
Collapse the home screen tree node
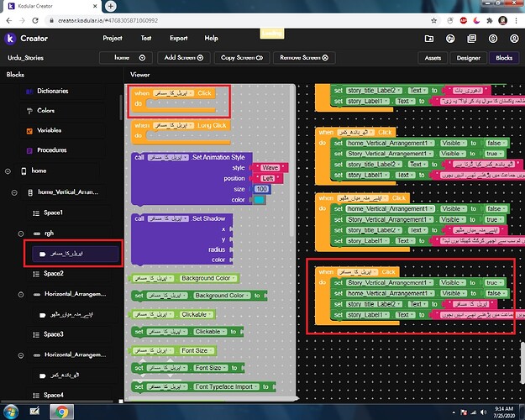click(x=9, y=171)
